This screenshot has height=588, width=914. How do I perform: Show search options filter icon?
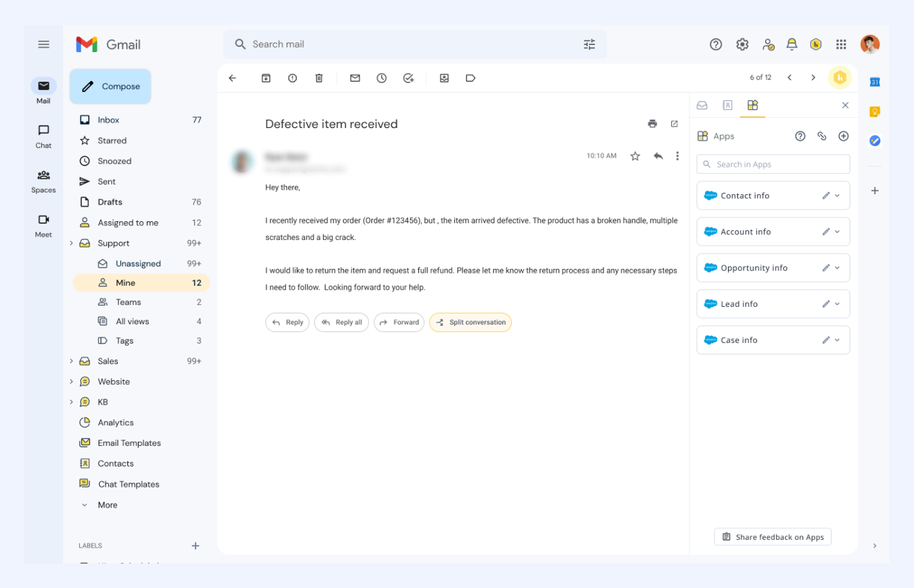point(590,44)
